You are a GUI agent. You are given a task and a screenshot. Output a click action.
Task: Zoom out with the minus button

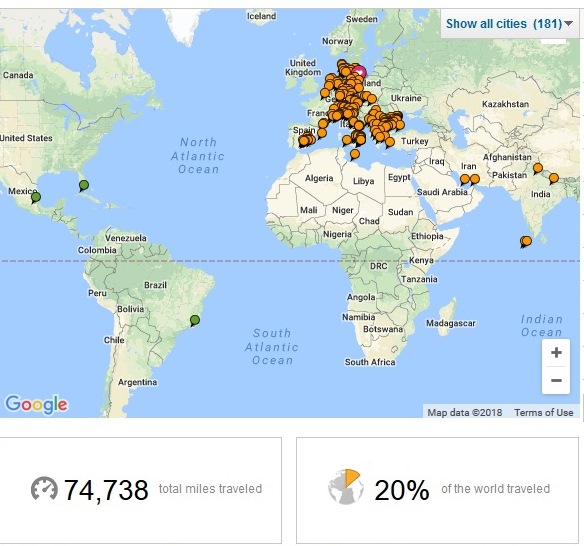pos(556,380)
